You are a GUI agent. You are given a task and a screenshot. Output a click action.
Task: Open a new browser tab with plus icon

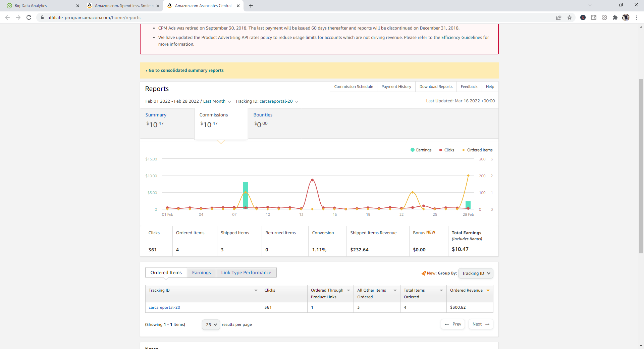coord(251,6)
